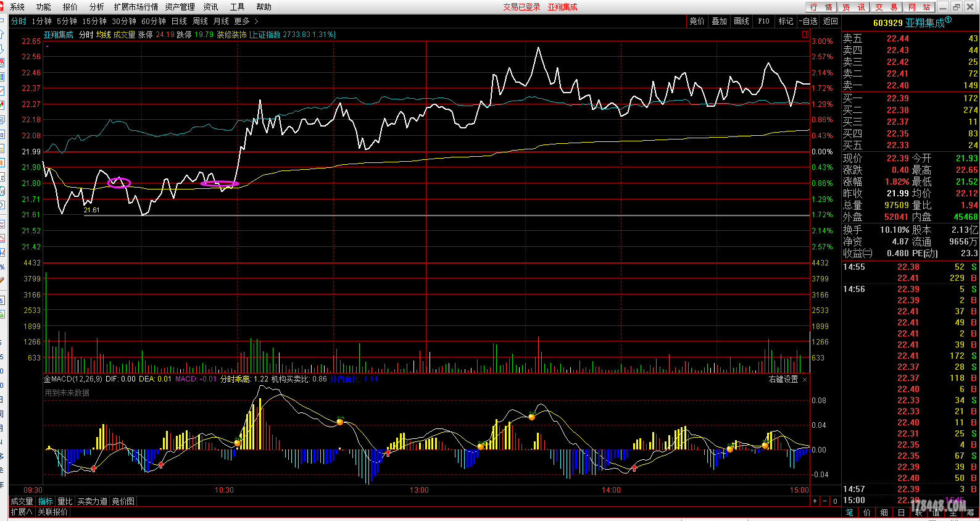Select the 量比 bottom tab
The width and height of the screenshot is (980, 521).
(65, 501)
